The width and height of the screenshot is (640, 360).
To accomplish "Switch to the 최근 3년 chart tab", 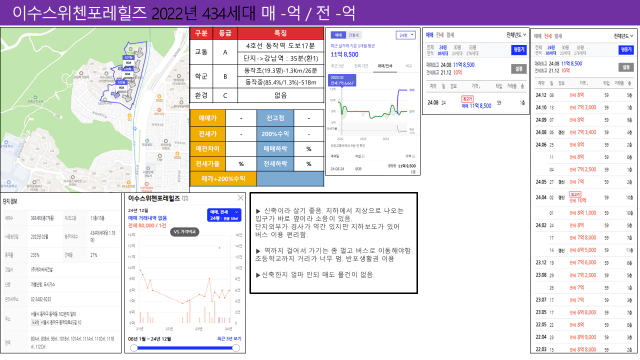I will 337,66.
